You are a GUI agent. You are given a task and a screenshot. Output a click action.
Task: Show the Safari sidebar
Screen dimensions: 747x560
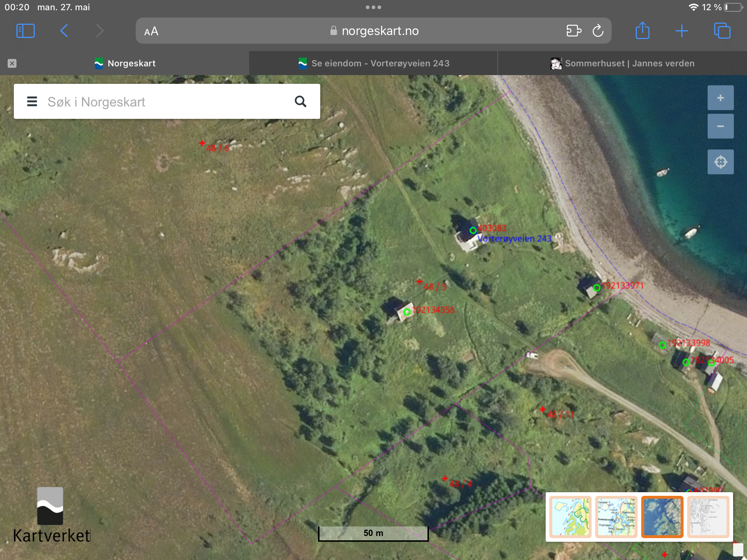click(x=26, y=31)
